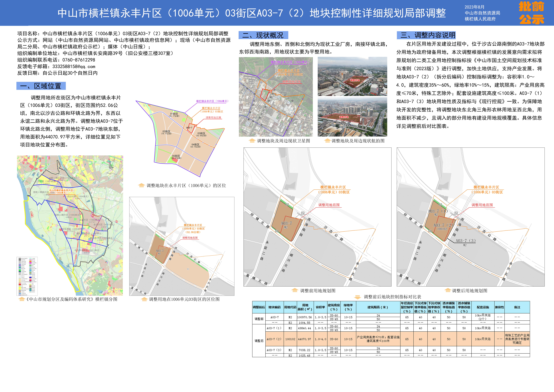
Task: Click the '调整用地范围' label on the pre-adjustment map
Action: [x=329, y=205]
